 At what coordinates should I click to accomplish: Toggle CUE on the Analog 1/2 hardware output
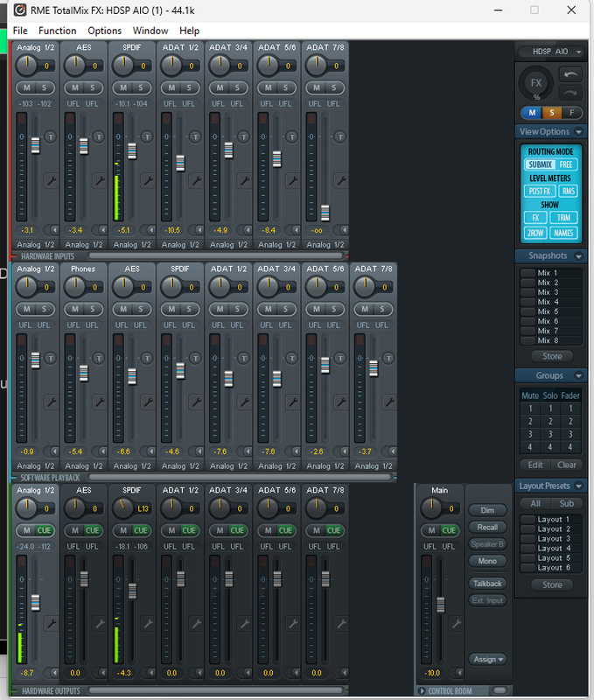pos(45,530)
